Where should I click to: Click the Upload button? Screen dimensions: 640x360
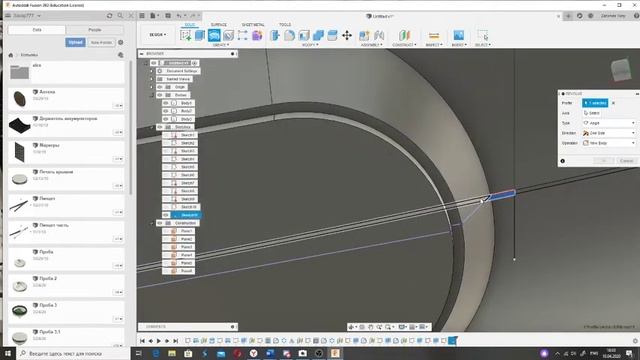75,42
